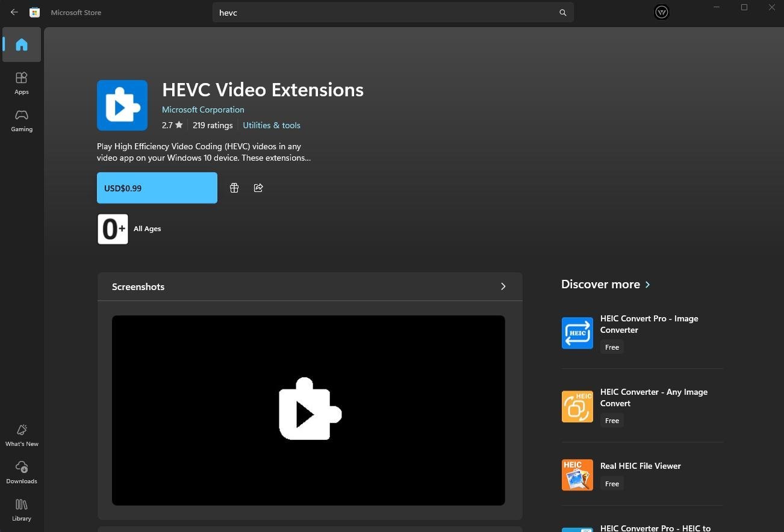This screenshot has width=784, height=532.
Task: Click the Screenshots section heading
Action: tap(138, 286)
